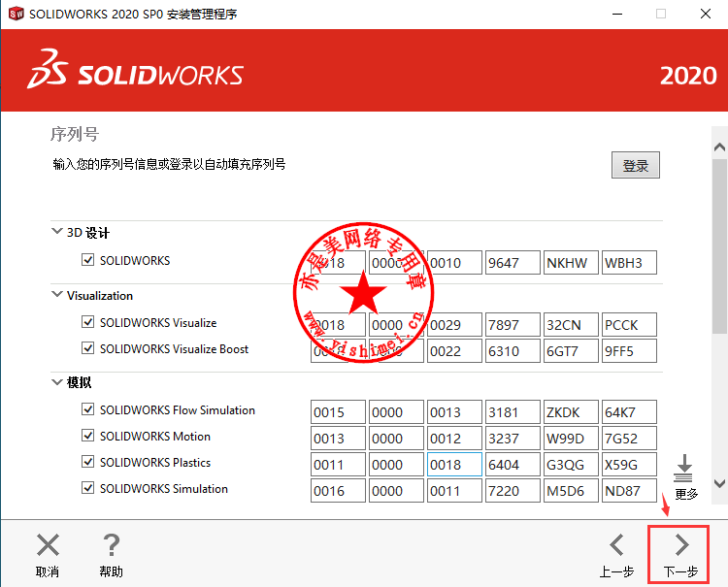Close the installation manager window
The height and width of the screenshot is (587, 728).
coord(706,14)
